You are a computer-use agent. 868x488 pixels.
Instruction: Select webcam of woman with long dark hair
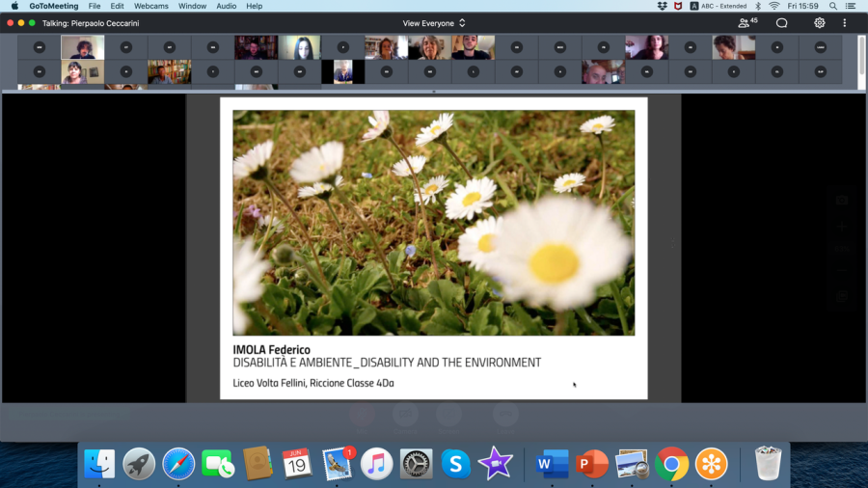[x=300, y=47]
